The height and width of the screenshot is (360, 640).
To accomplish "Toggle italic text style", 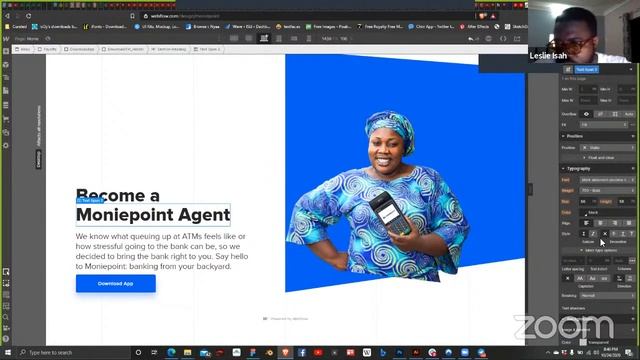I will pos(593,233).
